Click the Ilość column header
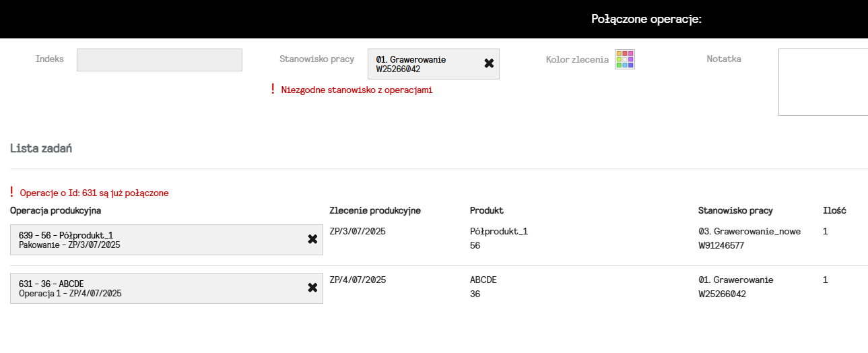868x353 pixels. (834, 211)
